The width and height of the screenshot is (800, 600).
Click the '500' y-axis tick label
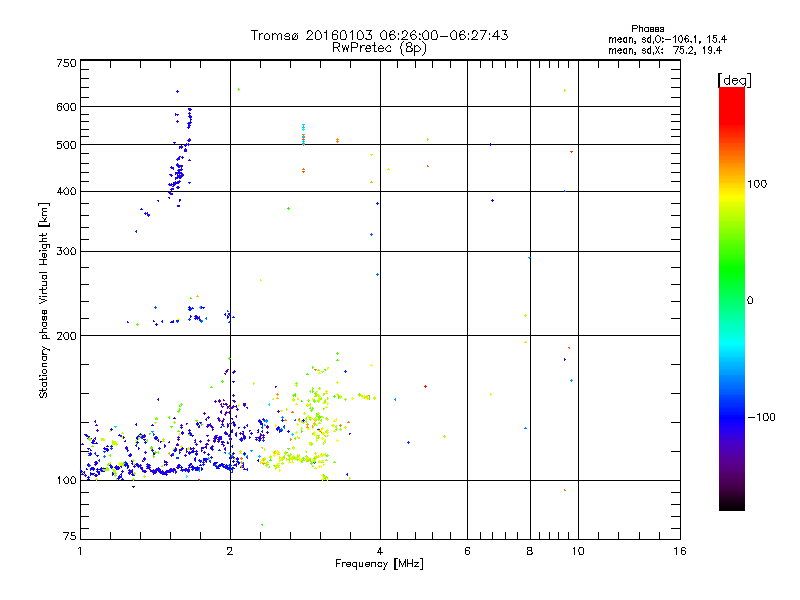pyautogui.click(x=66, y=145)
